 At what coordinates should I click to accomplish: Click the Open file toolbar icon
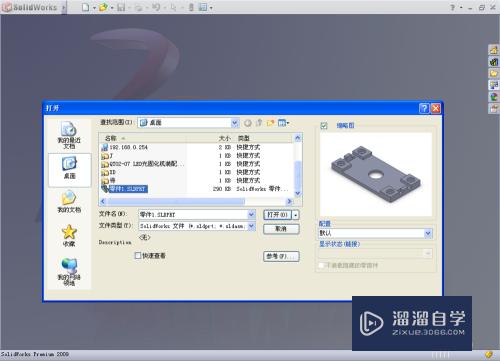click(103, 7)
